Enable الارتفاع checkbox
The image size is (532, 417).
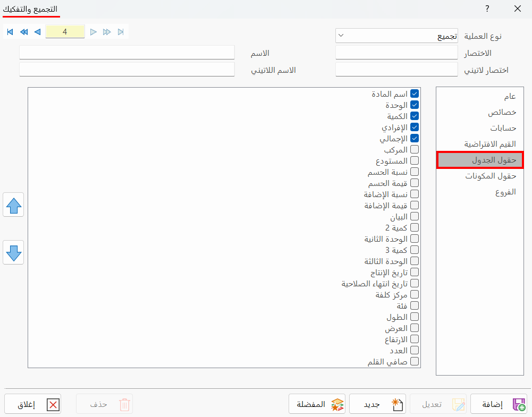pos(414,339)
